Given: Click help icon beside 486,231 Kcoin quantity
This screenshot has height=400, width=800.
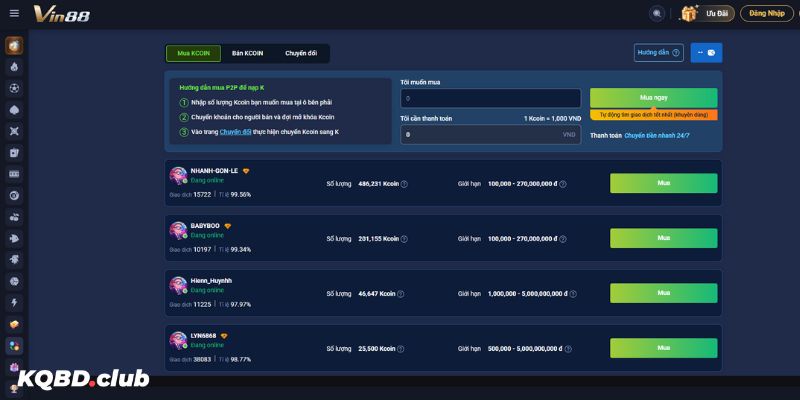Looking at the screenshot, I should click(x=404, y=184).
